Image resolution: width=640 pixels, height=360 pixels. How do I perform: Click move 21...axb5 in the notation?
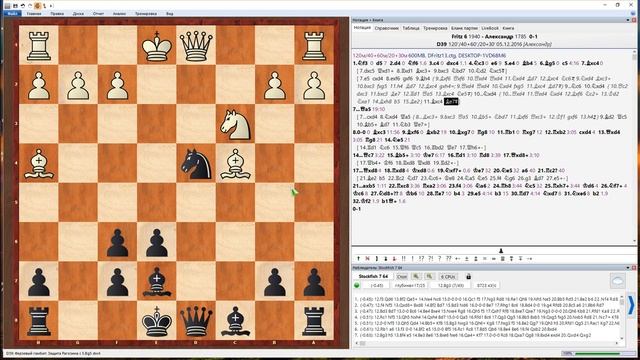click(364, 186)
